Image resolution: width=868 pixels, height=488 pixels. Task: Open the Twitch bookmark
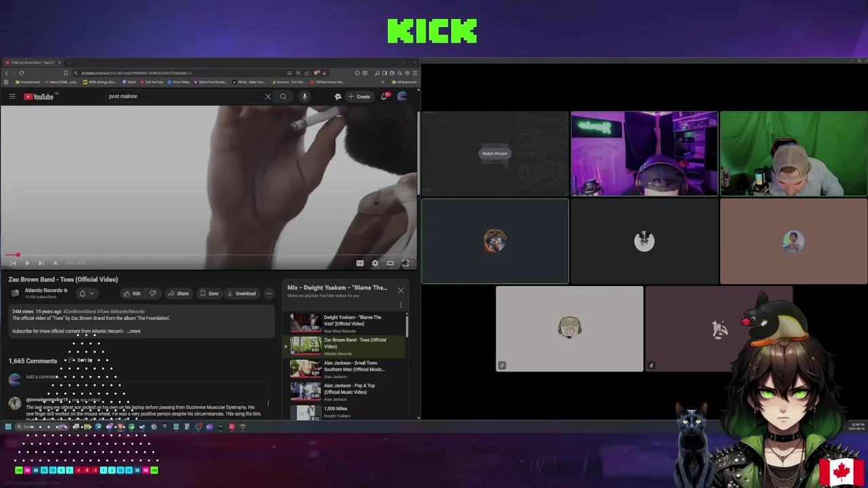pyautogui.click(x=128, y=82)
